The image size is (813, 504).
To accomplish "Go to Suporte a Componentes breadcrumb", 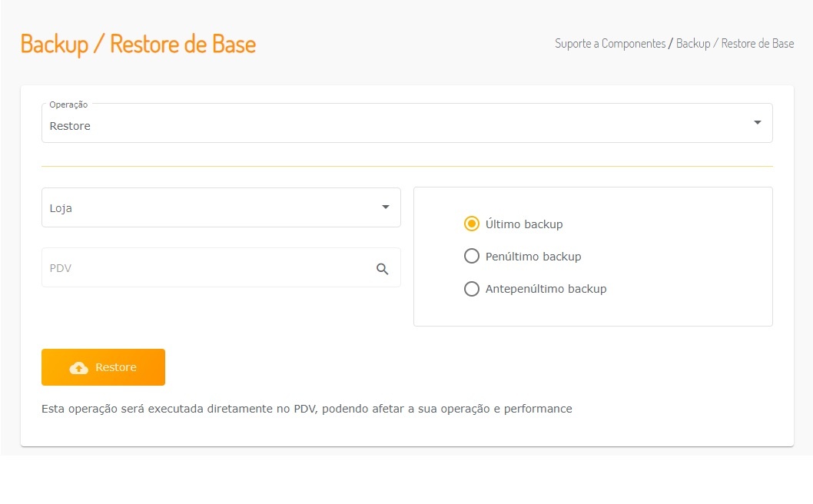I will point(610,44).
